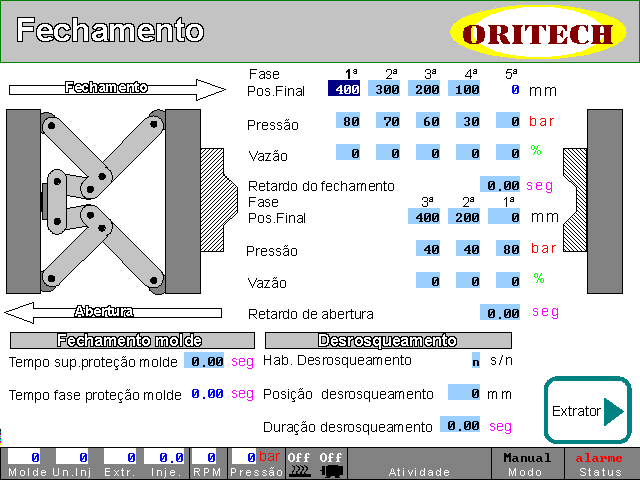This screenshot has height=480, width=640.
Task: Open the Extrator page button
Action: pos(587,411)
